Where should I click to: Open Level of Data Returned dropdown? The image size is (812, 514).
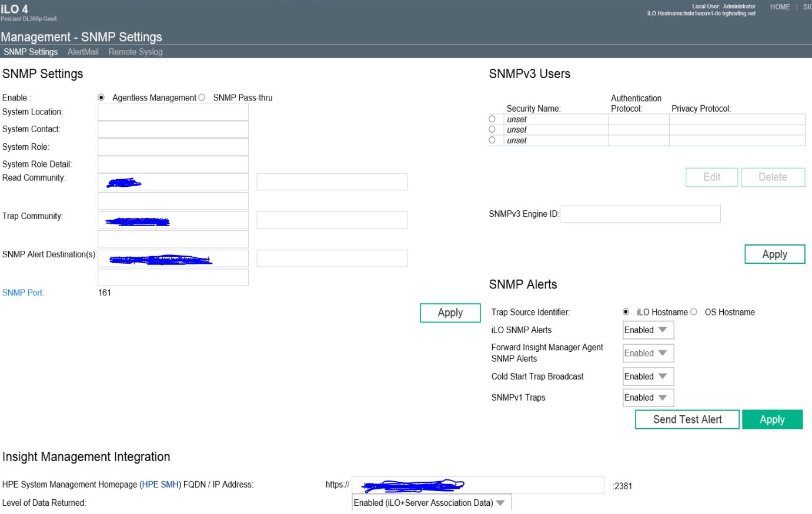point(432,503)
